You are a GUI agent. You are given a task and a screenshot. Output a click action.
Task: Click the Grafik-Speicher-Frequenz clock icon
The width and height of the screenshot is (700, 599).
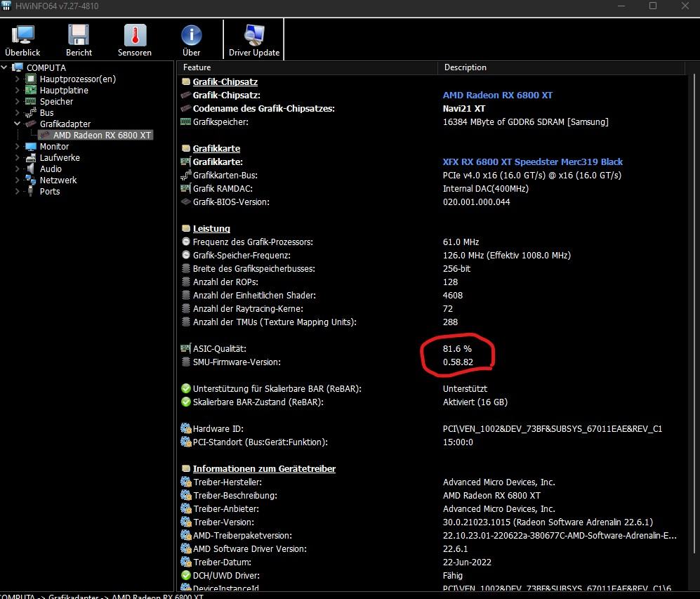[186, 255]
